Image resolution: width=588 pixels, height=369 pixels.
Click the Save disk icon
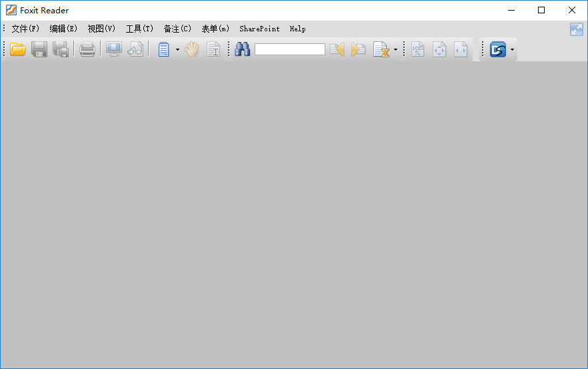pos(39,49)
